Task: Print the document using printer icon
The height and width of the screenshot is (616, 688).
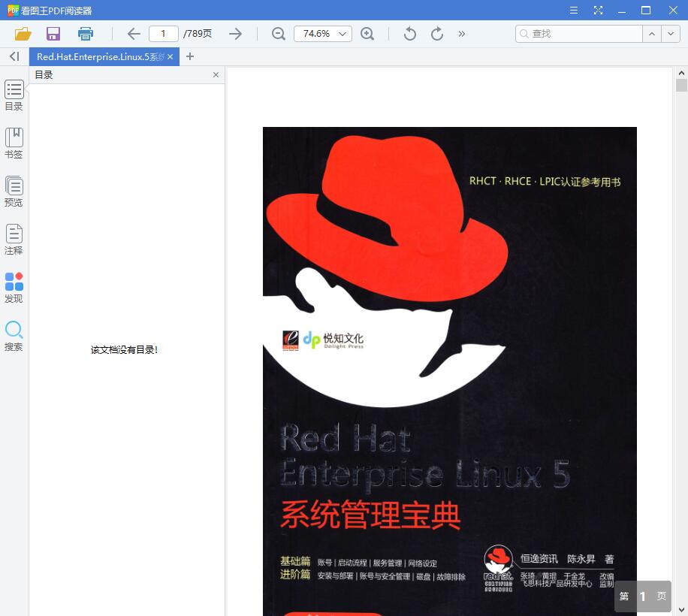Action: click(85, 34)
